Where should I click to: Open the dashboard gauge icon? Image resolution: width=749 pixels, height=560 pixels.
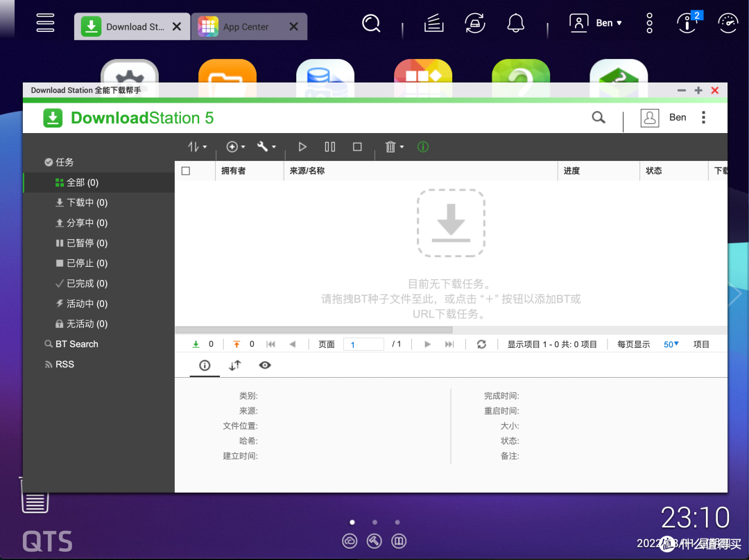pyautogui.click(x=728, y=23)
